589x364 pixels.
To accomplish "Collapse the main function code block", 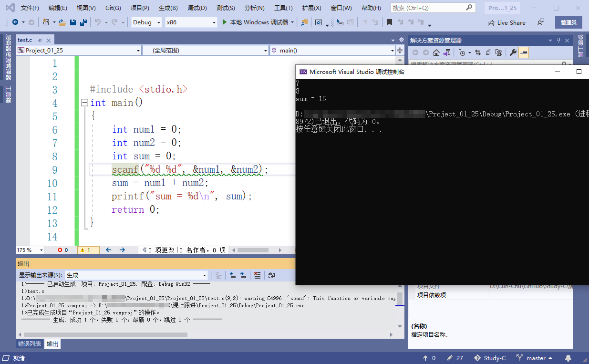I will 84,103.
